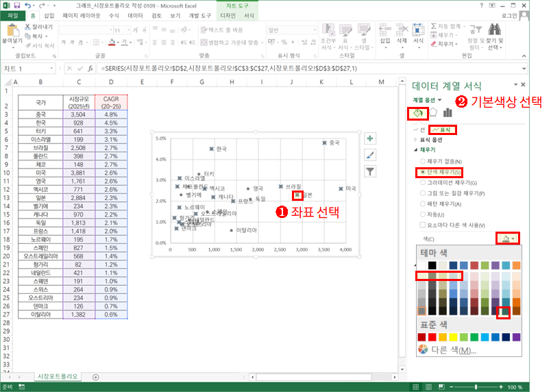Switch to chart Design (디자인) tab
The width and height of the screenshot is (551, 392).
[228, 16]
